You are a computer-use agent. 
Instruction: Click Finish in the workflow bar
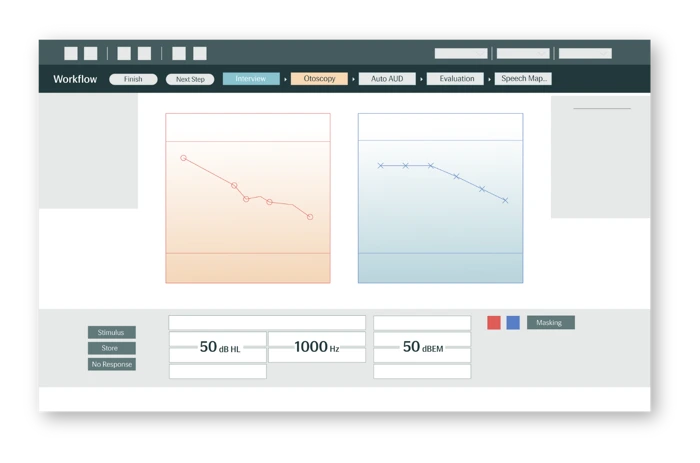pyautogui.click(x=133, y=79)
